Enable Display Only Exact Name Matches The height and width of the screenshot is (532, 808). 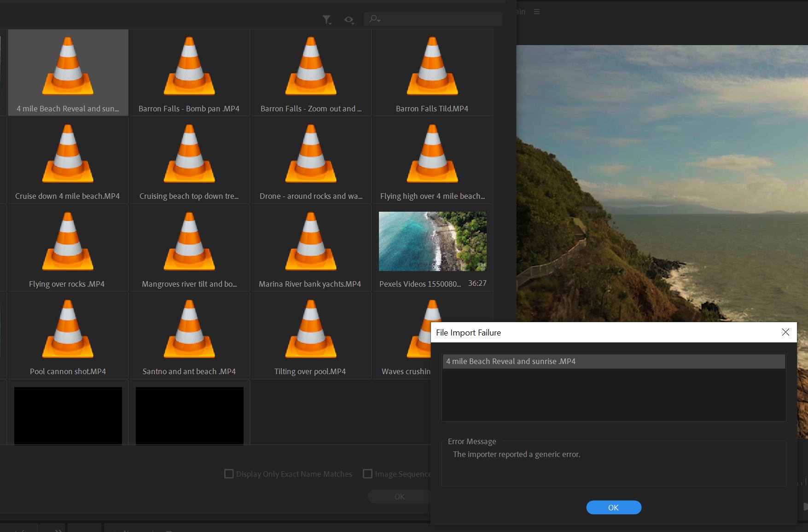click(228, 474)
